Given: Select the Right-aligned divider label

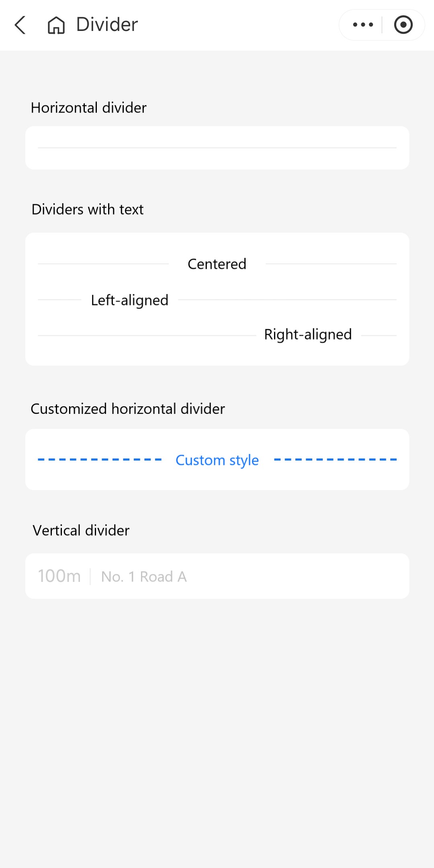Looking at the screenshot, I should pyautogui.click(x=308, y=335).
